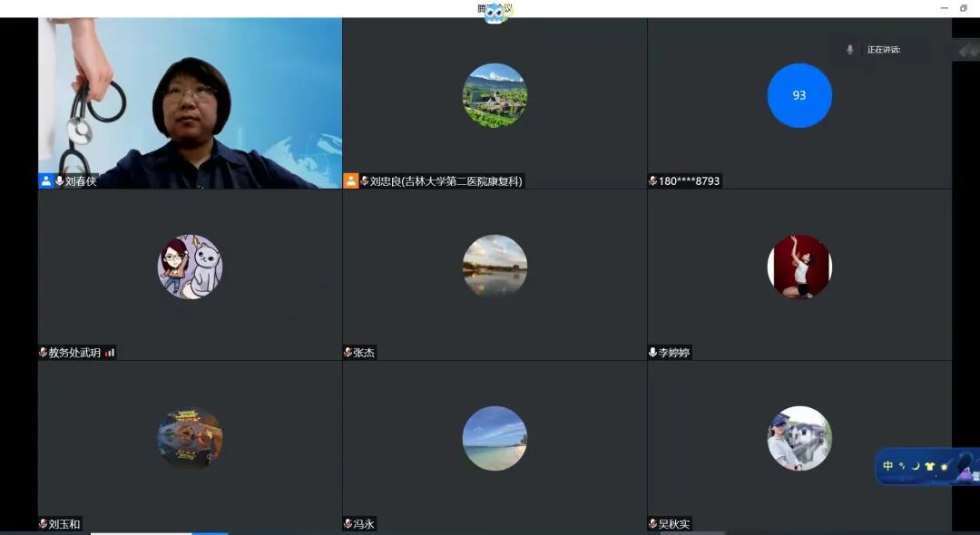The width and height of the screenshot is (980, 535).
Task: Click the mic icon next to 吴秋实
Action: tap(652, 523)
